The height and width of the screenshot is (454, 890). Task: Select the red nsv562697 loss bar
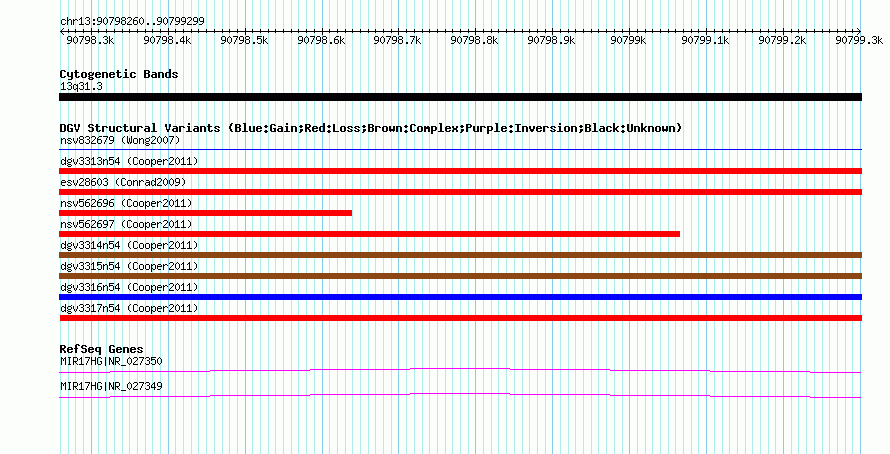(x=370, y=234)
